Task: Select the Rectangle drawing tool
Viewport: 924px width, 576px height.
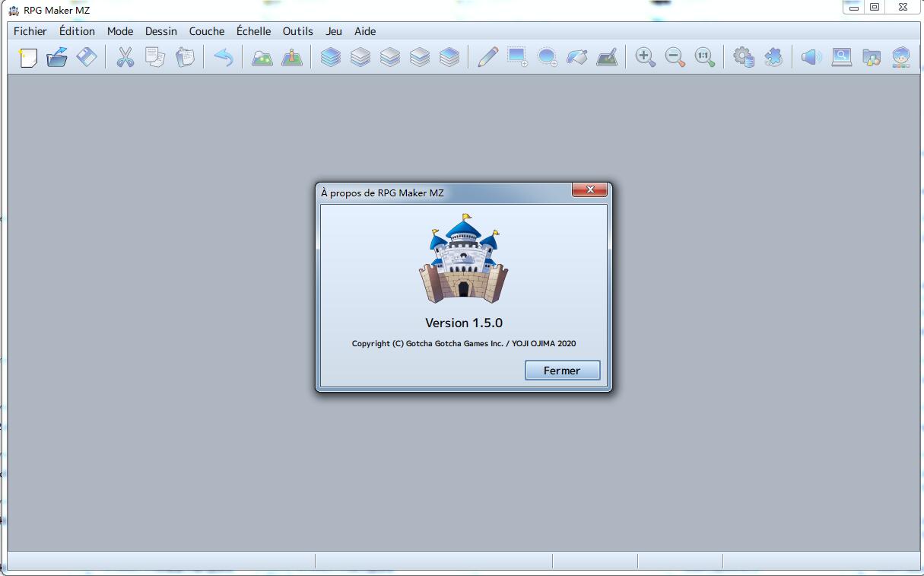Action: tap(517, 57)
